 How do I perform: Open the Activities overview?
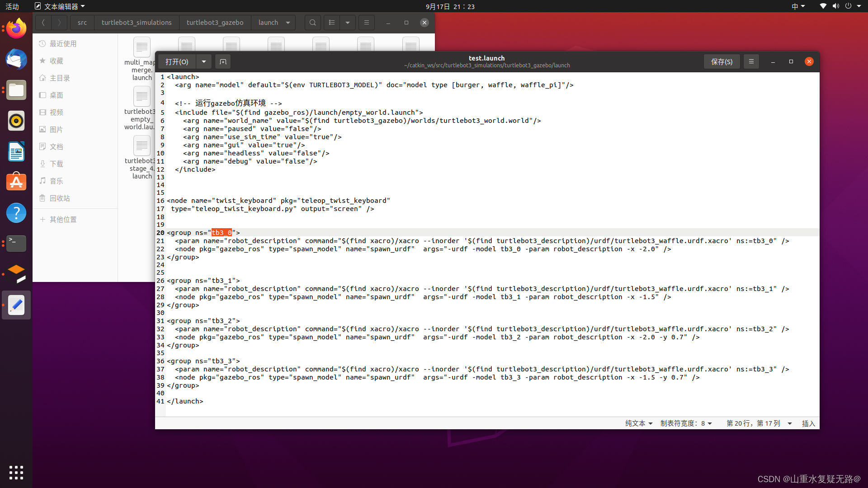12,6
